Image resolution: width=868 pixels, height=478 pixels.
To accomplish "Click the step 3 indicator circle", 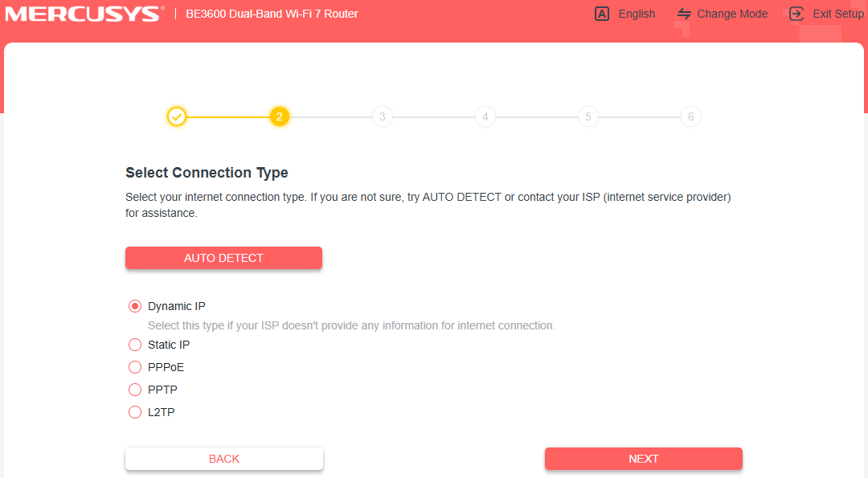I will coord(382,116).
